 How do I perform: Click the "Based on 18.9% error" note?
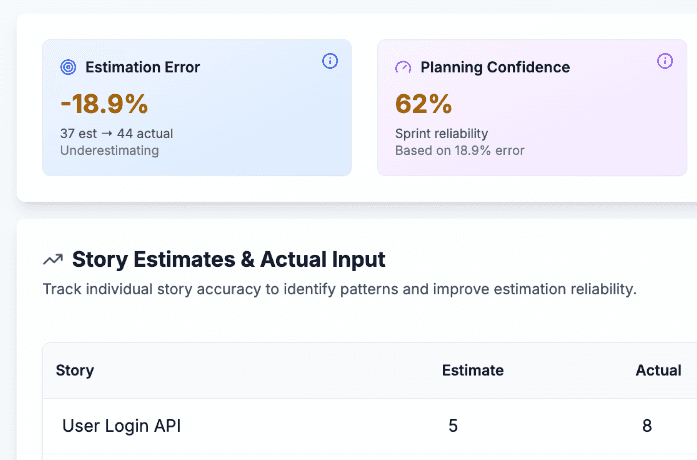tap(460, 151)
